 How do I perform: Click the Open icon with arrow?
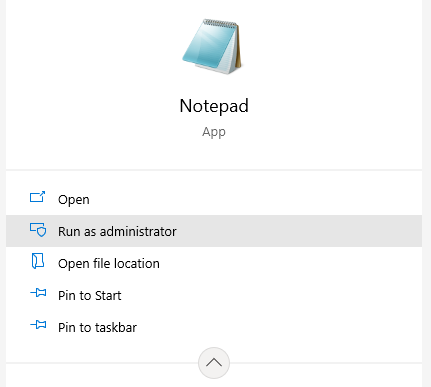coord(37,197)
